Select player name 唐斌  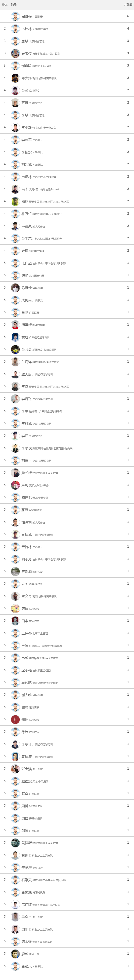pos(25,41)
